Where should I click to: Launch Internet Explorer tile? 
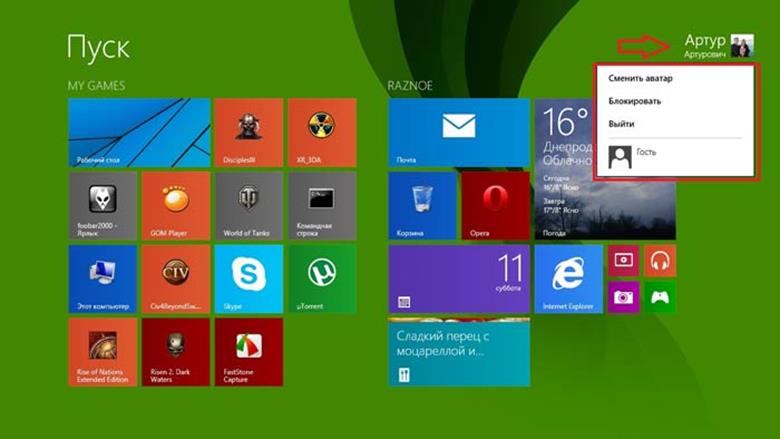[569, 279]
